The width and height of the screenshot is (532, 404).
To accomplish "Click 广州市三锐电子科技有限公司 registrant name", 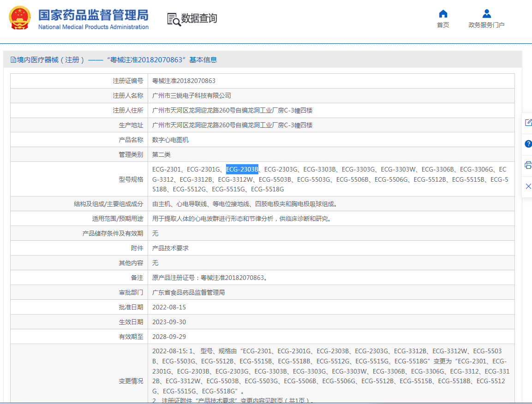I will pos(191,95).
